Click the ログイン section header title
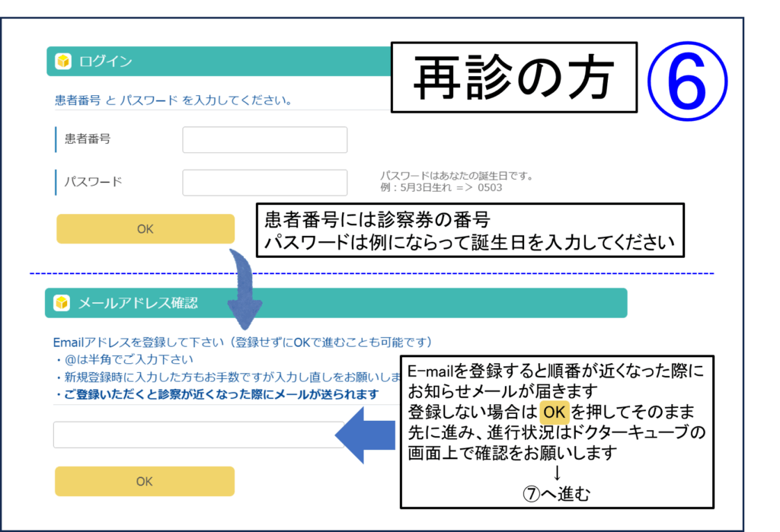This screenshot has width=780, height=532. [106, 62]
